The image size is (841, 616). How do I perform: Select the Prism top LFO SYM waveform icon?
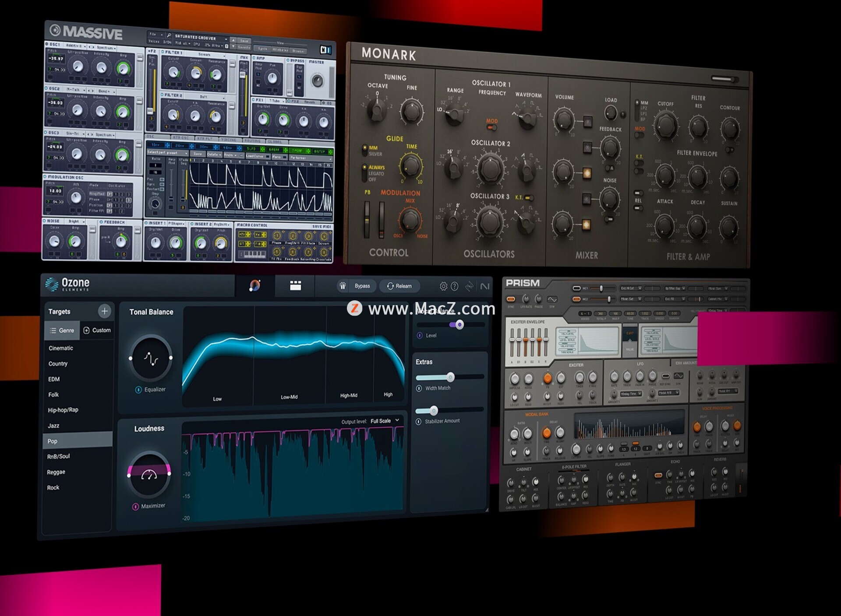tap(552, 299)
